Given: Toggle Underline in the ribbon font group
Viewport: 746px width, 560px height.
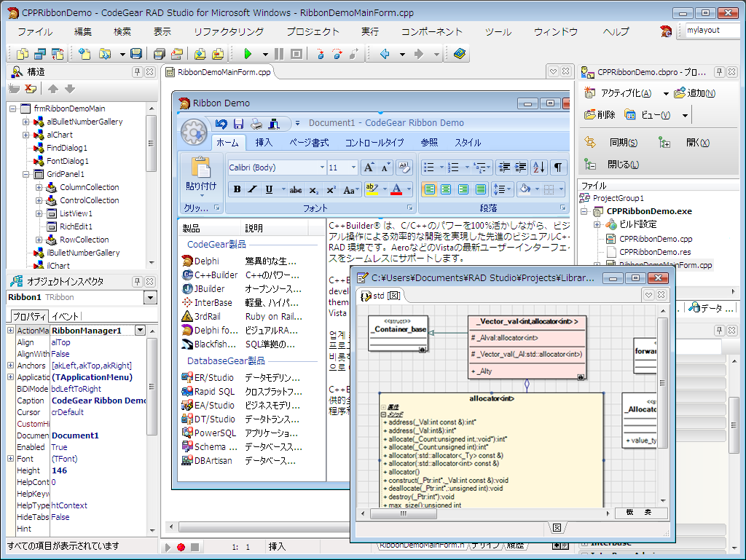Looking at the screenshot, I should [x=269, y=189].
